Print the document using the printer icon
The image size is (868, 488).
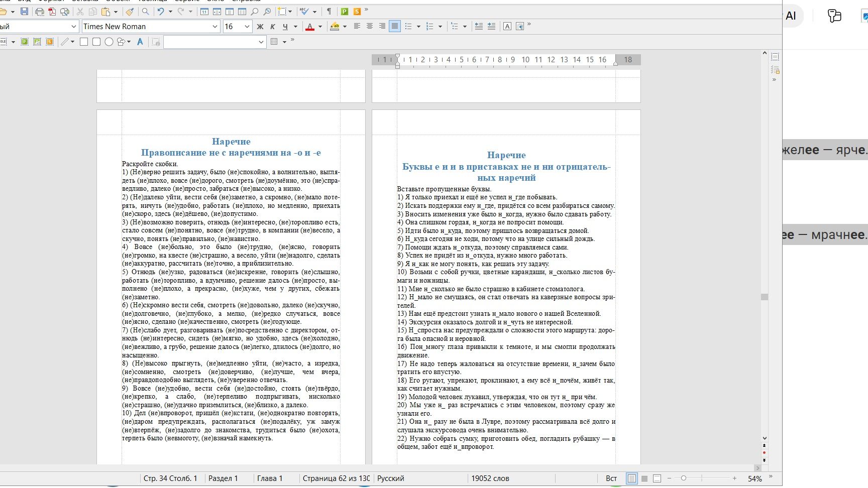pos(40,12)
